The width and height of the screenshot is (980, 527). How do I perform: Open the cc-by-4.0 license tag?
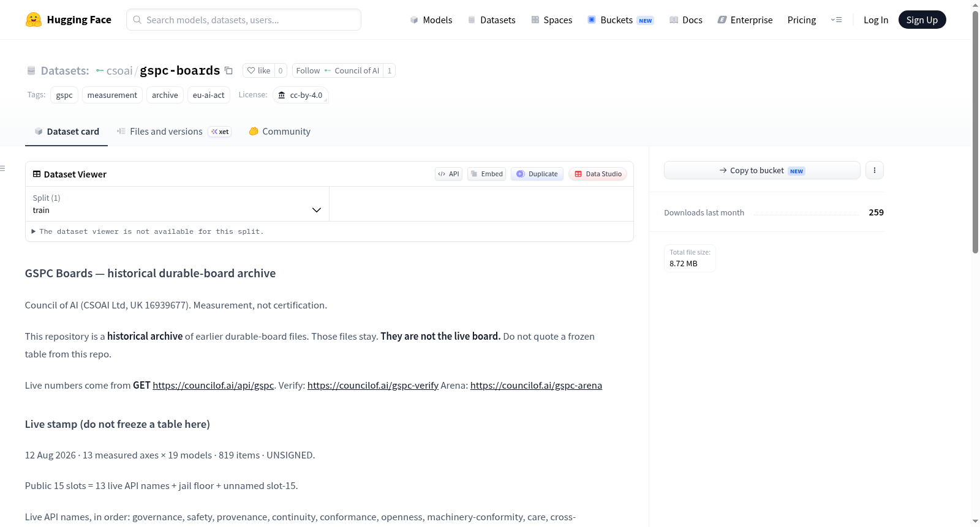(x=301, y=95)
